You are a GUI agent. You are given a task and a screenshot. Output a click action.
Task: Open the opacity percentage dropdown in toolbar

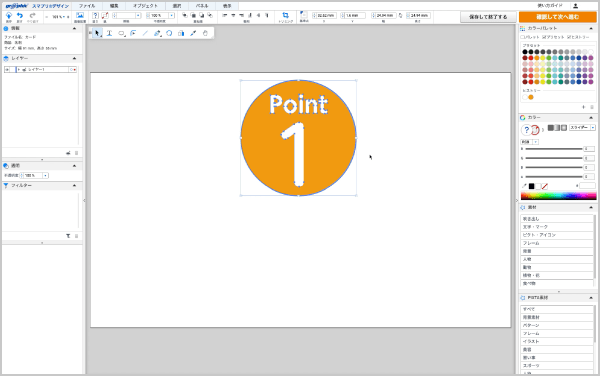[x=171, y=15]
